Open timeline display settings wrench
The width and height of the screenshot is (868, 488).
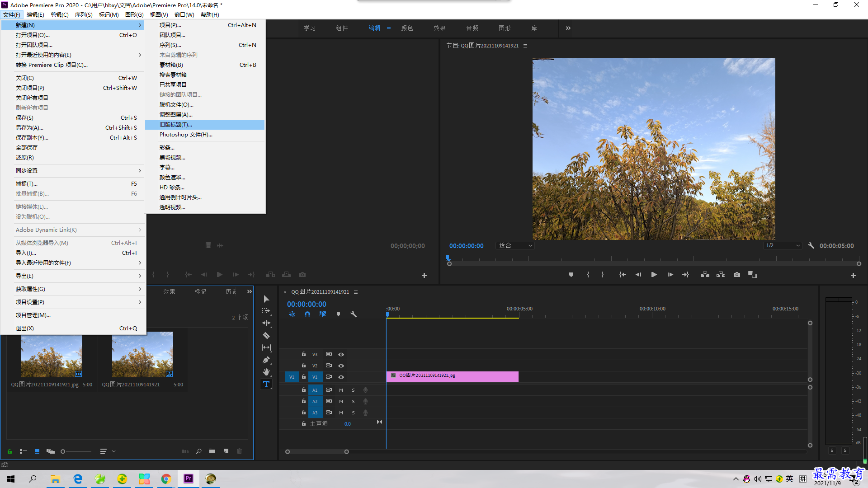click(354, 314)
